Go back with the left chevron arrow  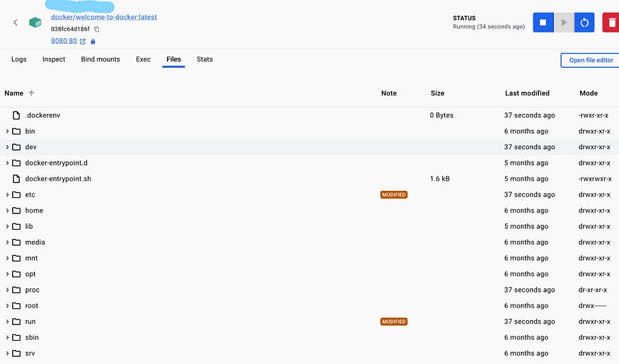pyautogui.click(x=16, y=23)
